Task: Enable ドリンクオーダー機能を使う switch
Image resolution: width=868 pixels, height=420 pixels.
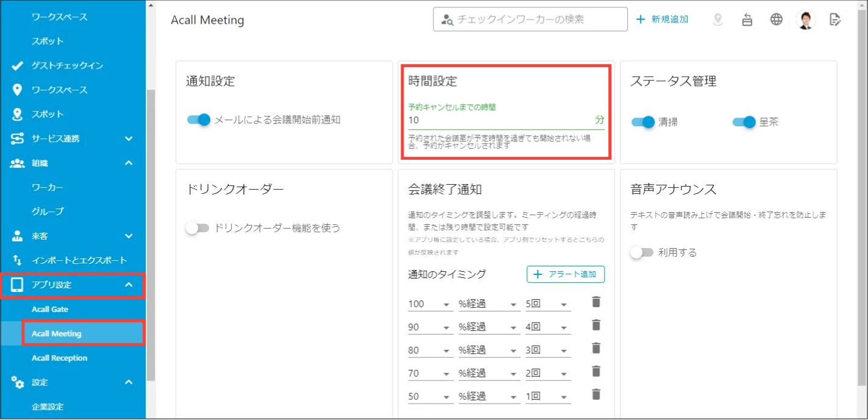Action: (x=197, y=228)
